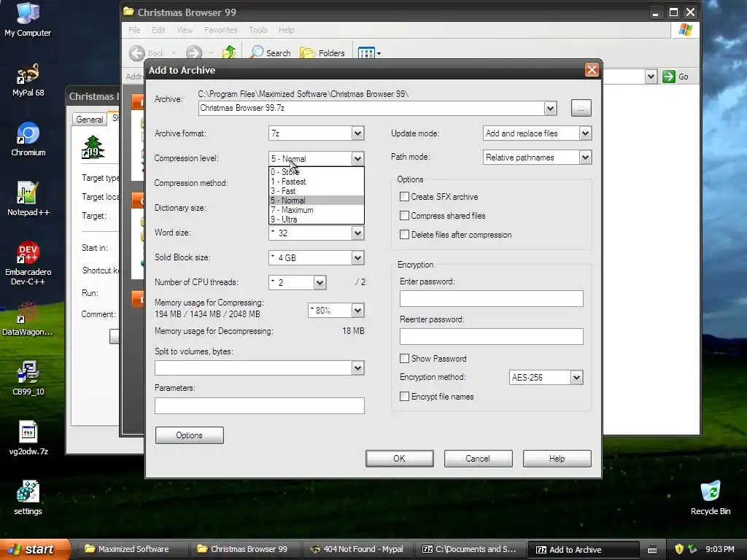Click the security shield tray icon
The width and height of the screenshot is (747, 560).
tap(679, 549)
